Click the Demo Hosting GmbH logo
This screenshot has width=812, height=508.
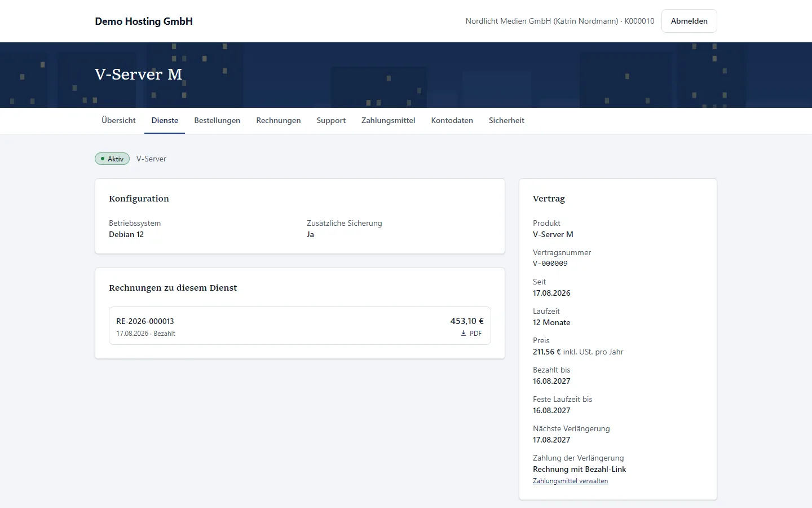click(x=144, y=21)
